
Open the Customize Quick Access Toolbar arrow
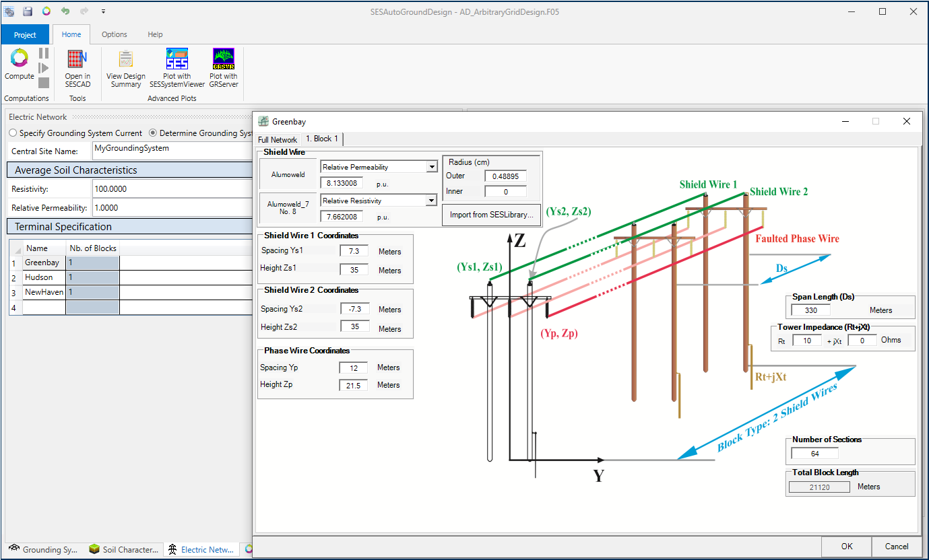click(x=103, y=11)
